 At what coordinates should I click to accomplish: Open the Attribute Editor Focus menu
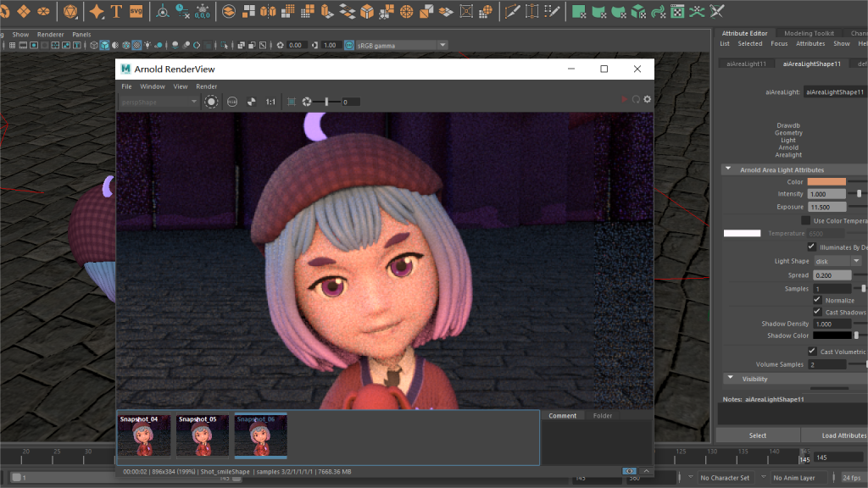tap(779, 44)
